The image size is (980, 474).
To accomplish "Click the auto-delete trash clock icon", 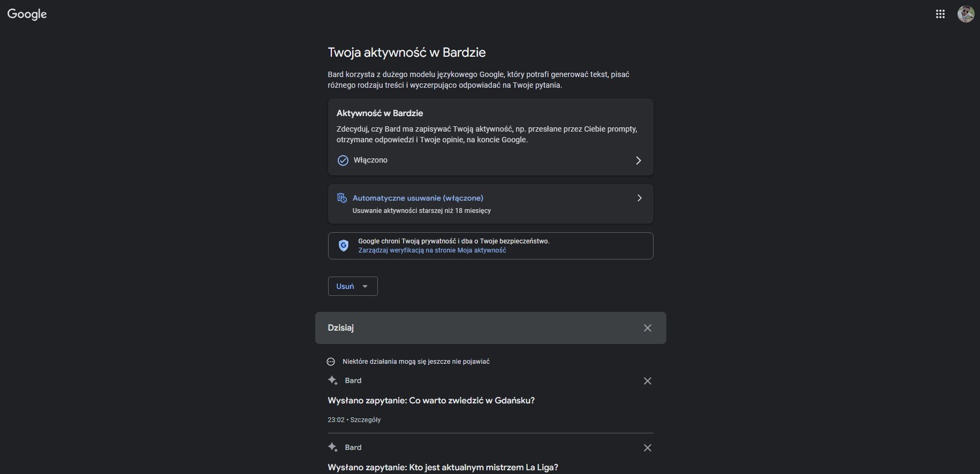I will coord(341,198).
